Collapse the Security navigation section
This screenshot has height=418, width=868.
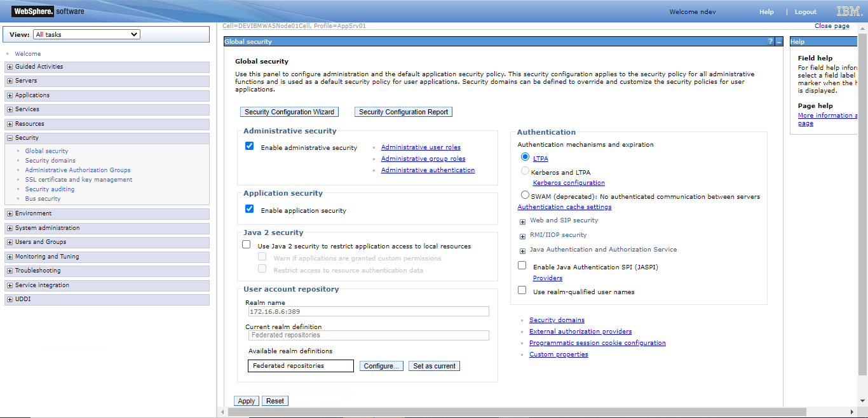click(x=10, y=138)
